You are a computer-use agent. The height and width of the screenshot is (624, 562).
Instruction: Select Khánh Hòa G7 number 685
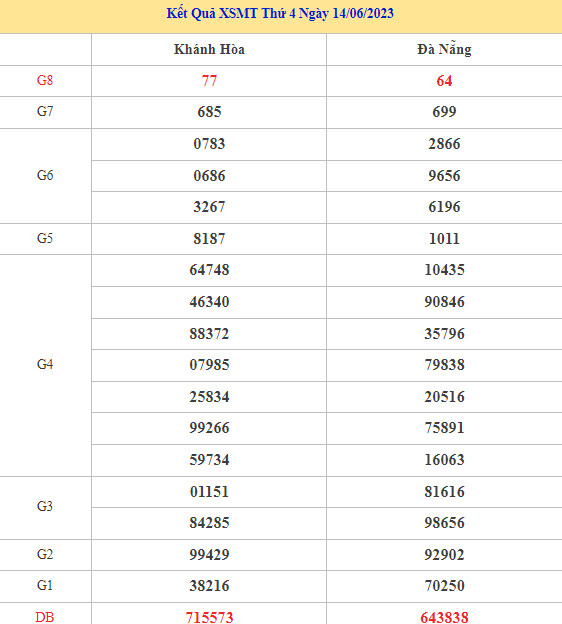click(x=209, y=112)
